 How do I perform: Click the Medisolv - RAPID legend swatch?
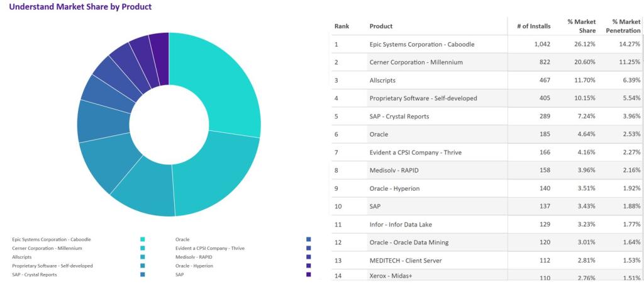308,257
